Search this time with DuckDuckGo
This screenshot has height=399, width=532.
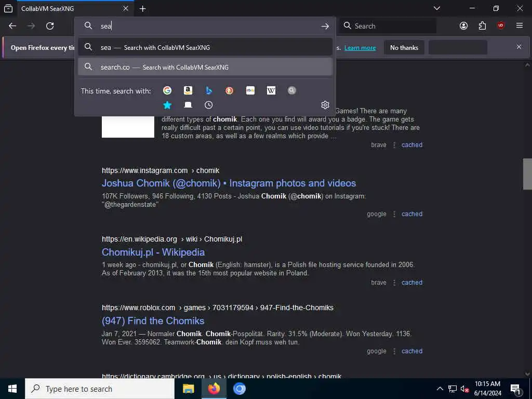(x=229, y=90)
